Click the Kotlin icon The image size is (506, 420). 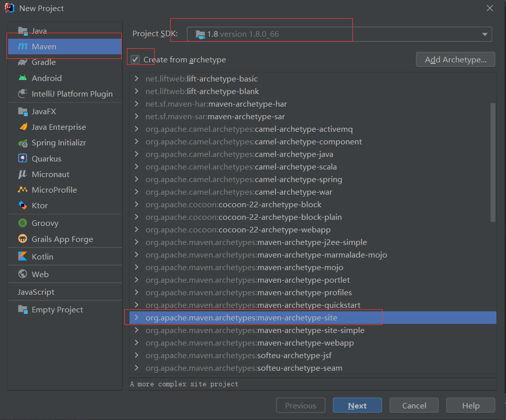[x=23, y=257]
